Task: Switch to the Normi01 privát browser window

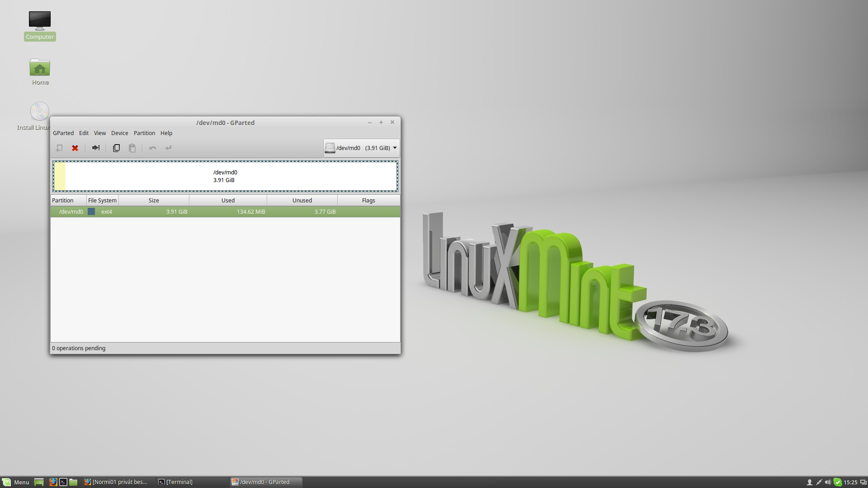Action: tap(118, 482)
